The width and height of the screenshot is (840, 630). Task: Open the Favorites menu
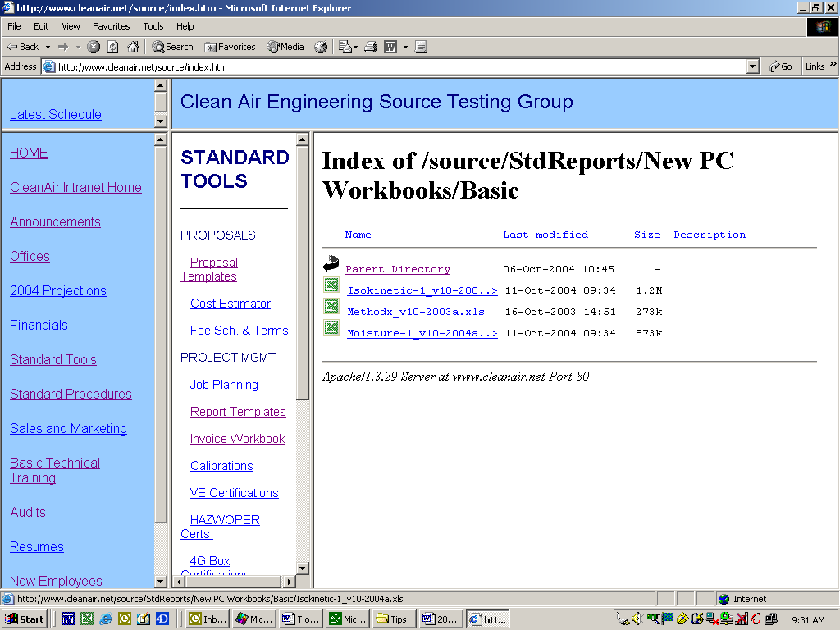[111, 26]
